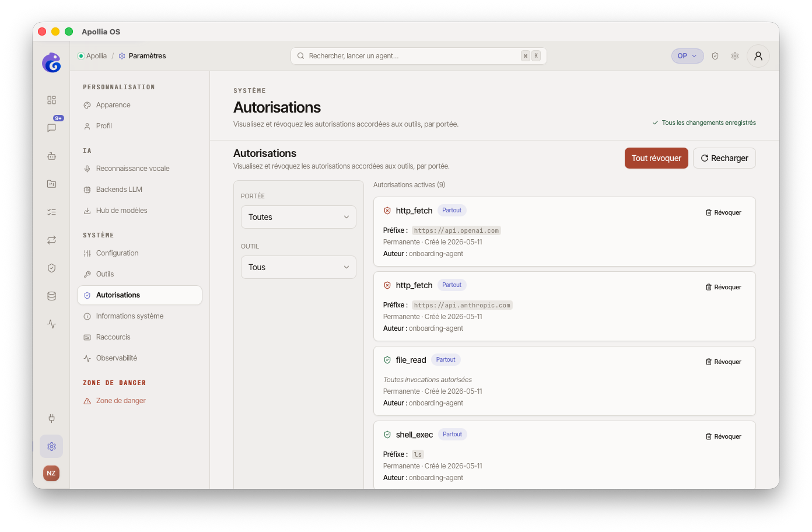Revoke the shell_exec authorization
Image resolution: width=812 pixels, height=532 pixels.
coord(723,436)
